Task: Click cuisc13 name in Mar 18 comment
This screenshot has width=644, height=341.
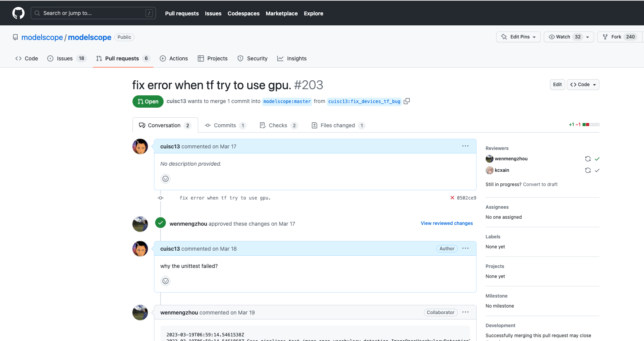Action: click(170, 249)
